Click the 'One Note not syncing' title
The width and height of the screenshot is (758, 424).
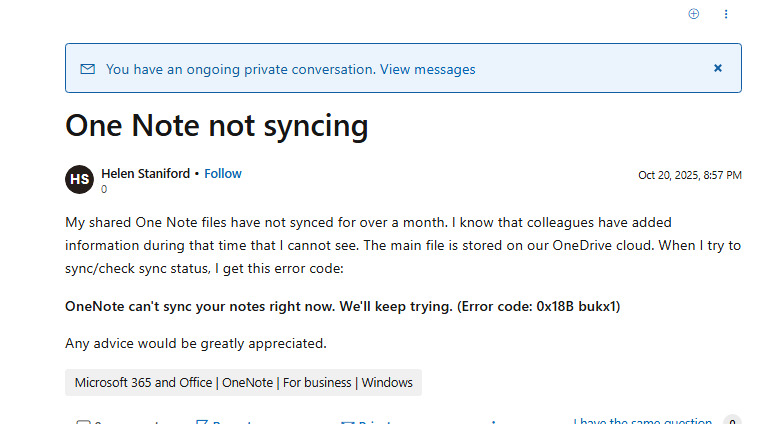tap(217, 126)
